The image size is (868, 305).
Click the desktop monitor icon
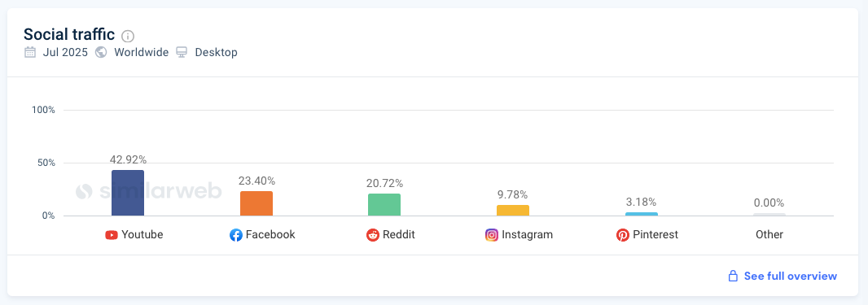pos(182,53)
